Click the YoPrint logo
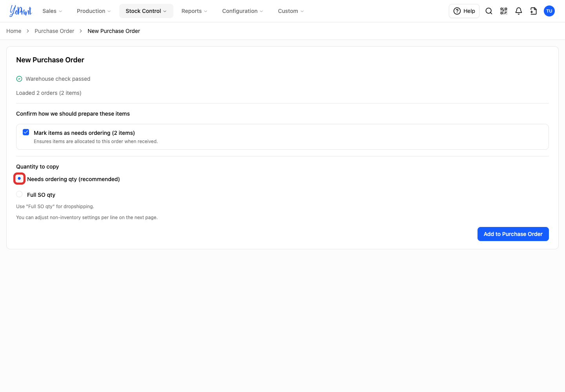The height and width of the screenshot is (392, 565). click(x=21, y=11)
